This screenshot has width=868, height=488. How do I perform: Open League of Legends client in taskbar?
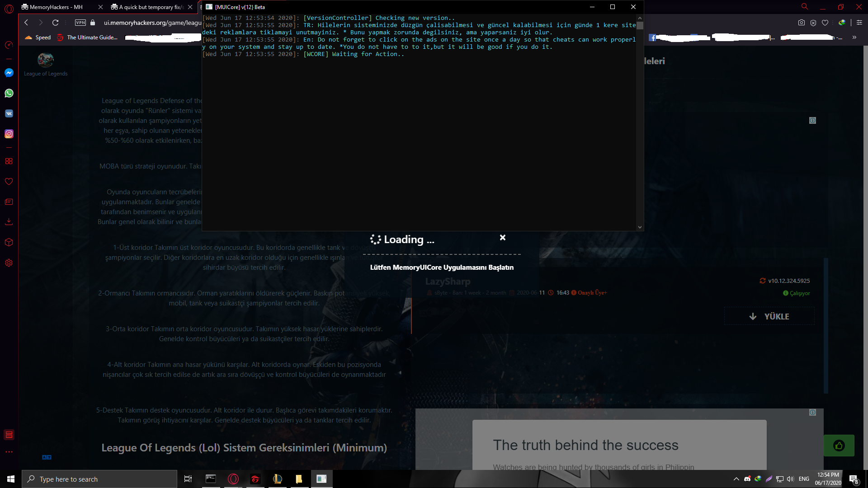pyautogui.click(x=278, y=479)
